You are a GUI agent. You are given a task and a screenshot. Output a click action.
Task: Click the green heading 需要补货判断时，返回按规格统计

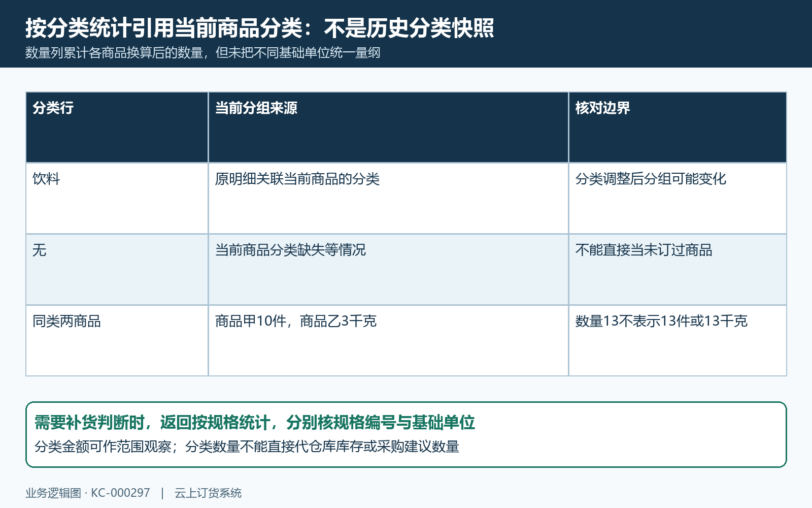[254, 423]
